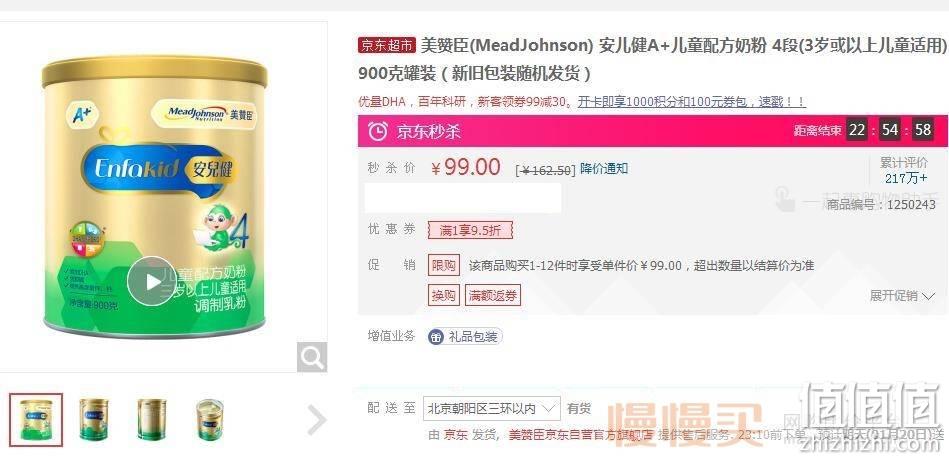Select the 礼品包装 gift wrapping service
Image resolution: width=949 pixels, height=461 pixels.
coord(465,337)
